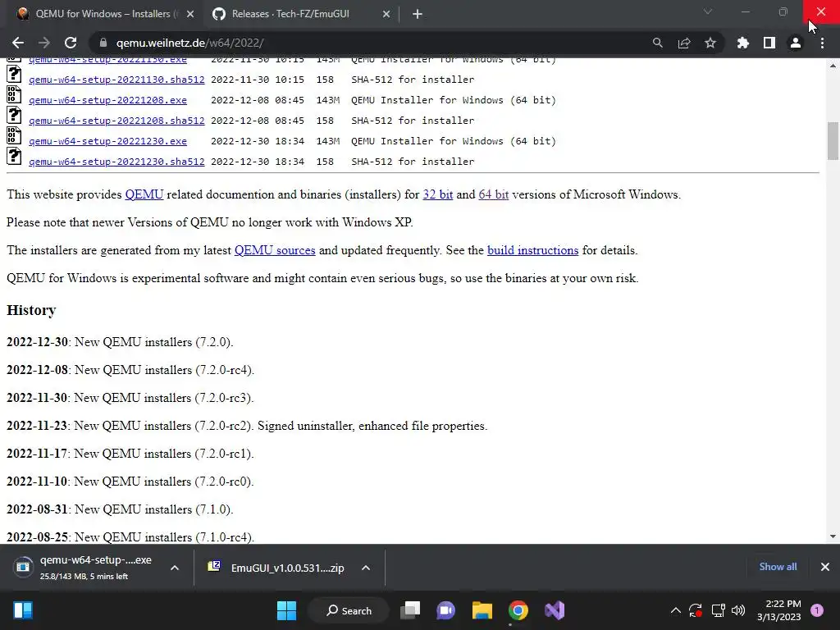Open qemu-w64-setup-20221230.sha512 link
The width and height of the screenshot is (840, 630).
click(116, 162)
